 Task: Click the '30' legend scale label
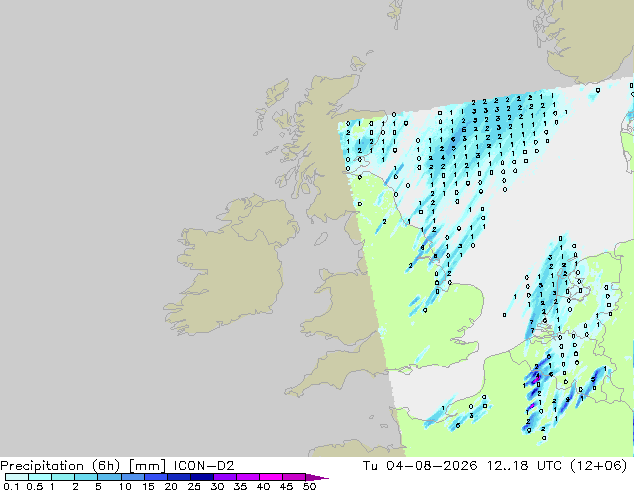(x=217, y=486)
